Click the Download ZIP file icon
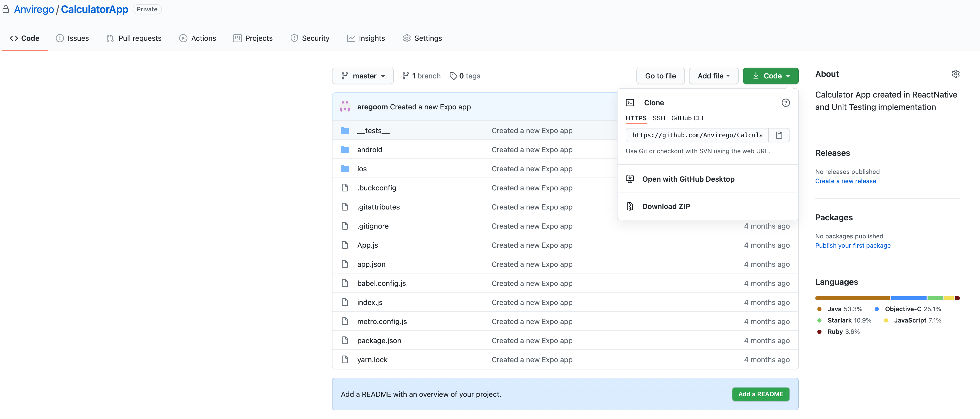 [630, 206]
